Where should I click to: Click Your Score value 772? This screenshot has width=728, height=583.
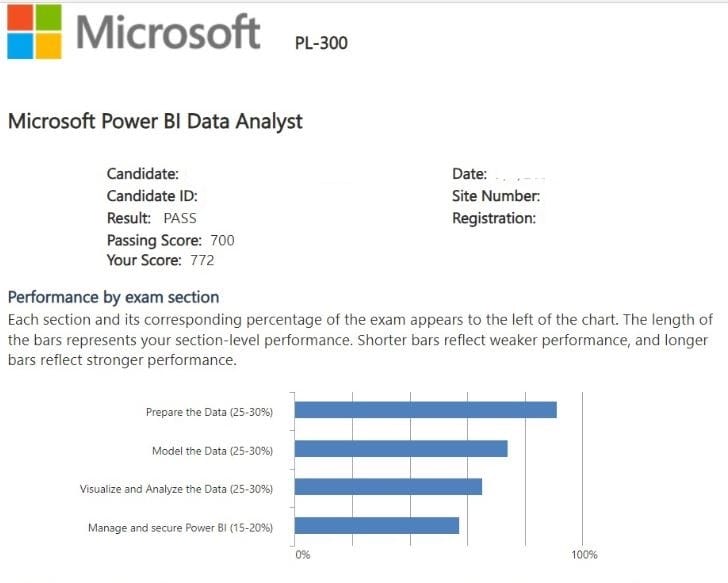(202, 261)
